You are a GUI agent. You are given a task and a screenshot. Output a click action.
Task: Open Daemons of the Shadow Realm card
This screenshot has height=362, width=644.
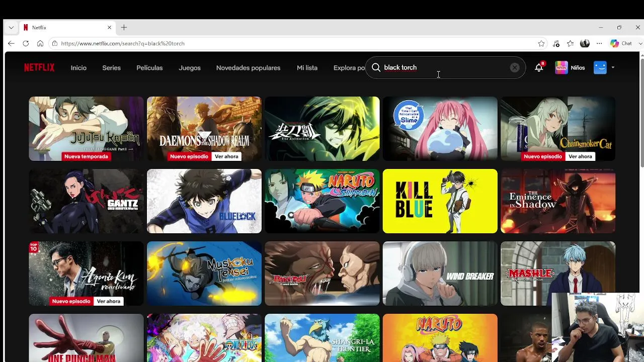(204, 129)
